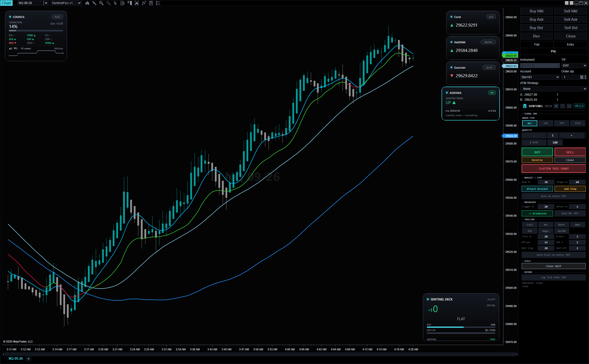Click the Sentinel Deck caret collapse button
Screen dimensions: 589x364
click(x=563, y=106)
